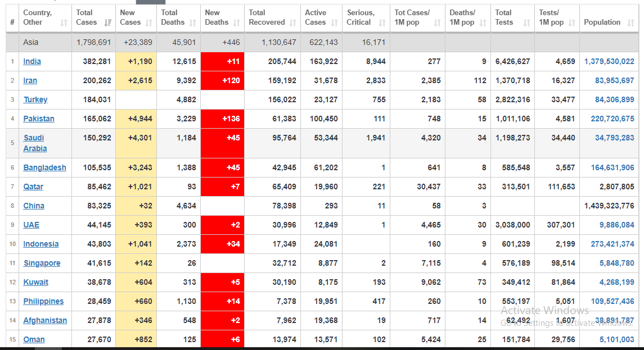Select UAE's total tests cell 3,038,000
This screenshot has height=350, width=644.
512,225
